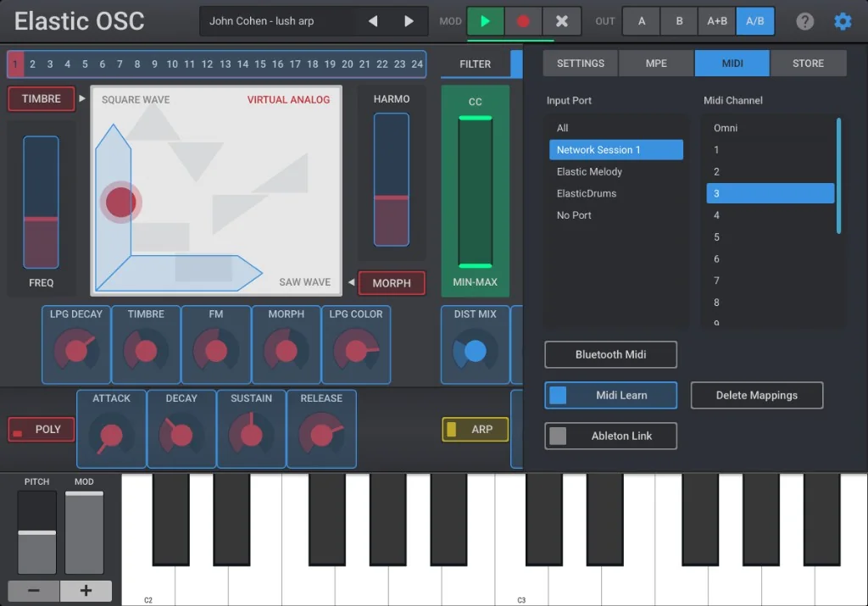The width and height of the screenshot is (868, 606).
Task: Close settings via the gear icon
Action: 843,21
